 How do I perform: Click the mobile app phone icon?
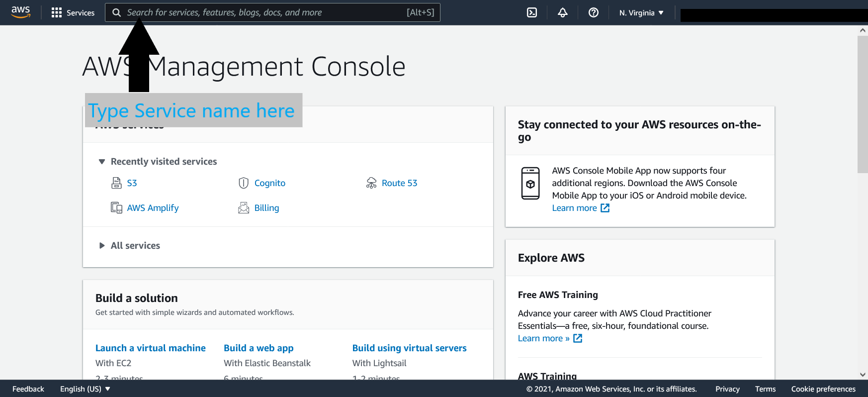(530, 184)
